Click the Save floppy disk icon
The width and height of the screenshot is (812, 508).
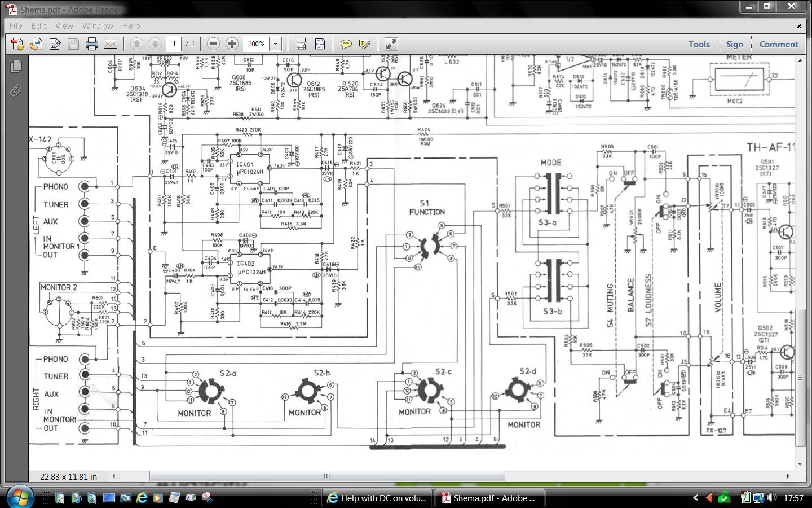point(73,44)
